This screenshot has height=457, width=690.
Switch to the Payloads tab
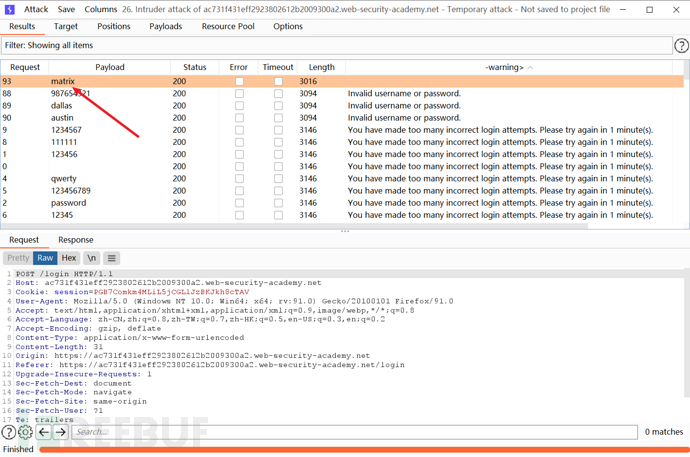166,27
